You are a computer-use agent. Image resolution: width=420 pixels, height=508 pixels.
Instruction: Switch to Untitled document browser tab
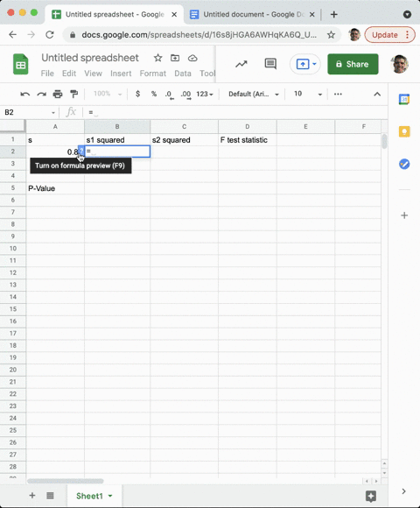coord(252,15)
